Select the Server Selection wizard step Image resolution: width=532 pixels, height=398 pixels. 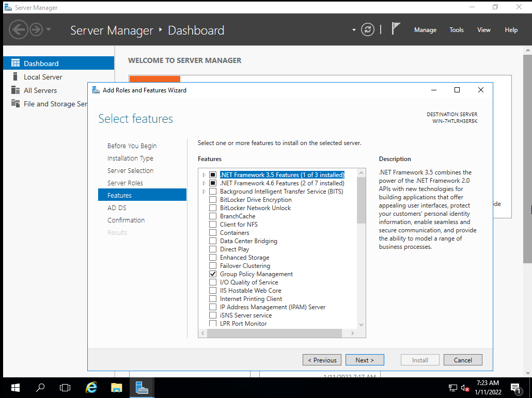coord(130,170)
